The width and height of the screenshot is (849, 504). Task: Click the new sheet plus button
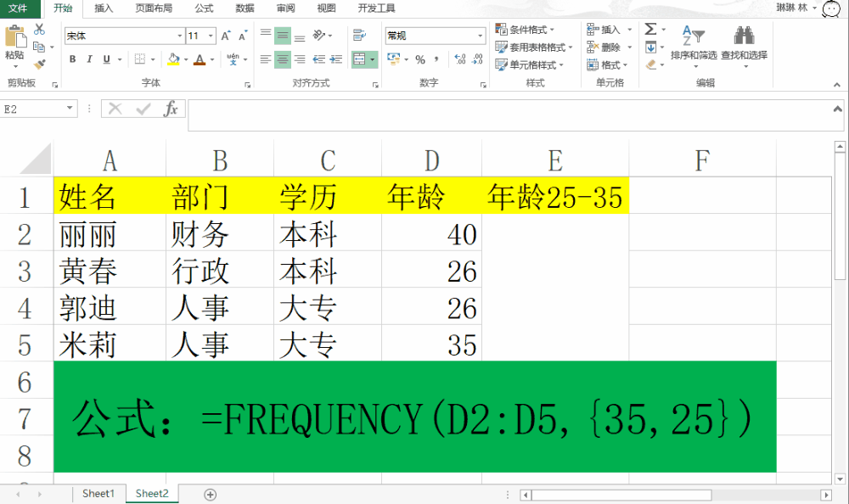pyautogui.click(x=209, y=493)
